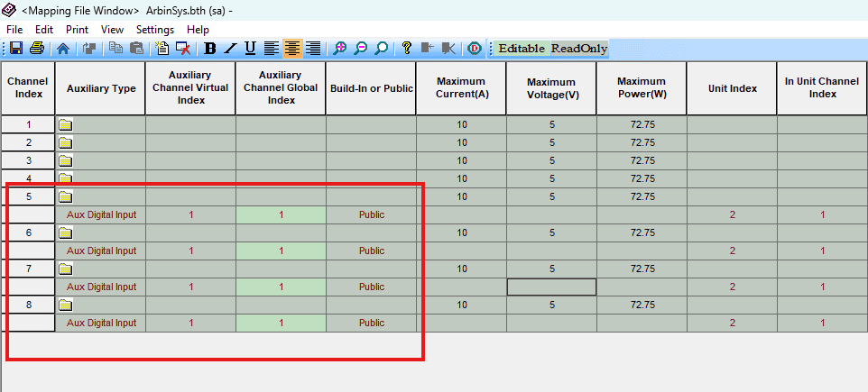Click the Zoom out magnifier icon
The height and width of the screenshot is (392, 868).
tap(360, 49)
